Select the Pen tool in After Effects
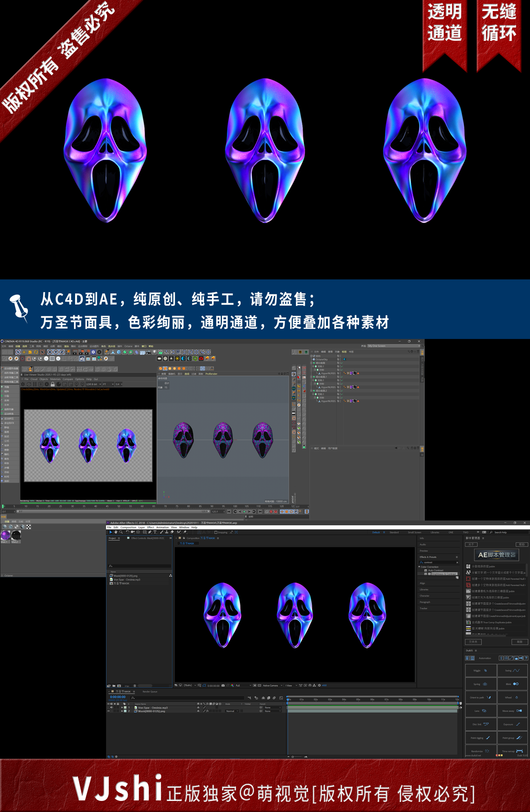This screenshot has width=530, height=812. 149,532
